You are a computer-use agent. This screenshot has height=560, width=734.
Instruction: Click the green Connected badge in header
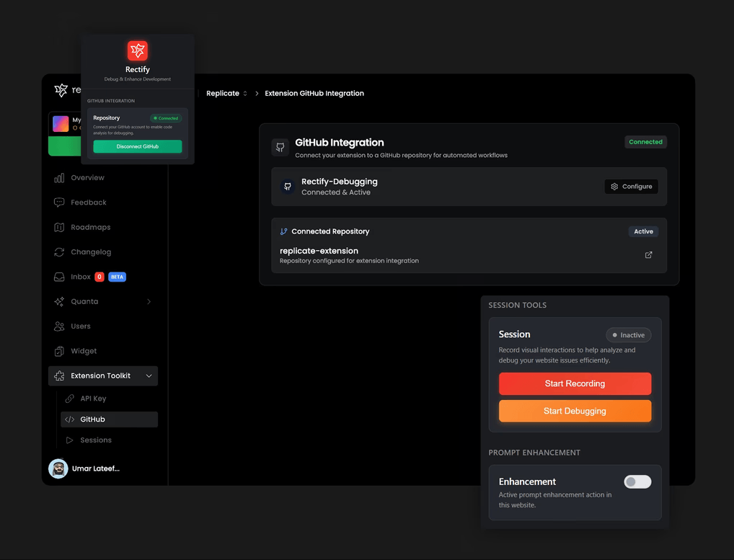pyautogui.click(x=645, y=142)
